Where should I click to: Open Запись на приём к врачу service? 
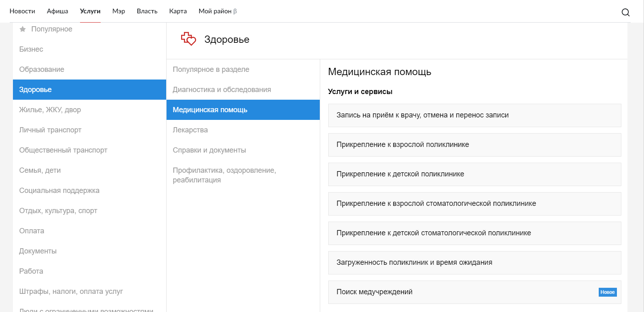point(422,115)
